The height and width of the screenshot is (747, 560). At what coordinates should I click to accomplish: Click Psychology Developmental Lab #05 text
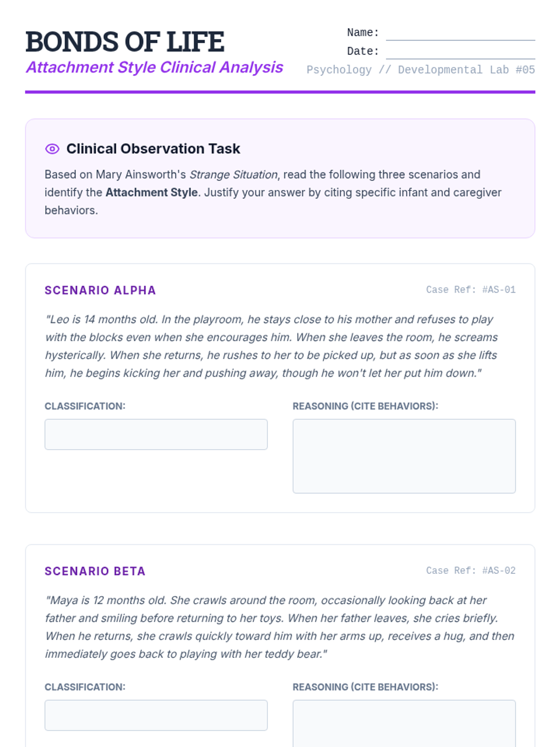420,70
